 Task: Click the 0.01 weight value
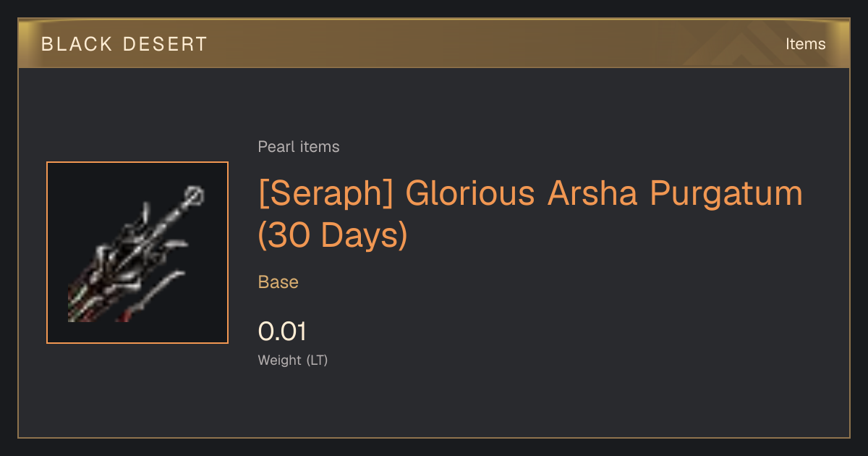pyautogui.click(x=282, y=332)
